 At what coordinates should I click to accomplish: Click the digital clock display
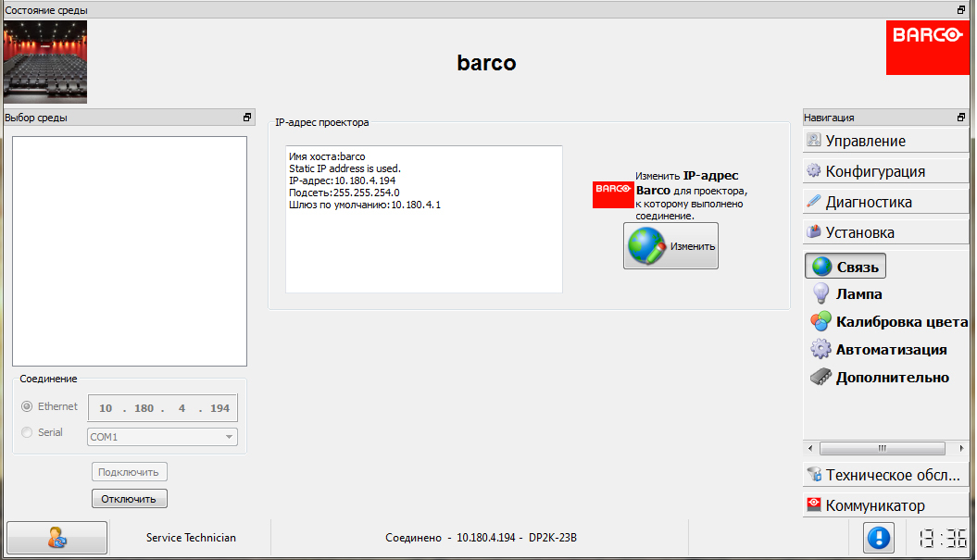(x=943, y=538)
